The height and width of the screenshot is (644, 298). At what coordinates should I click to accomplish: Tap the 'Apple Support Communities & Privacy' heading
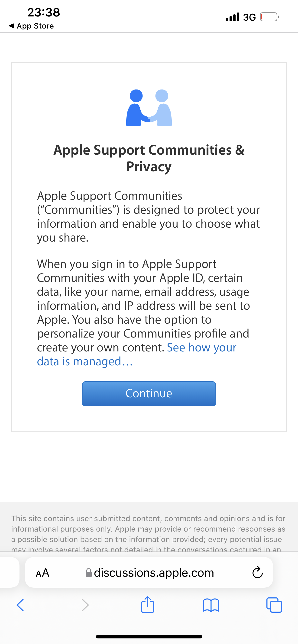coord(149,158)
